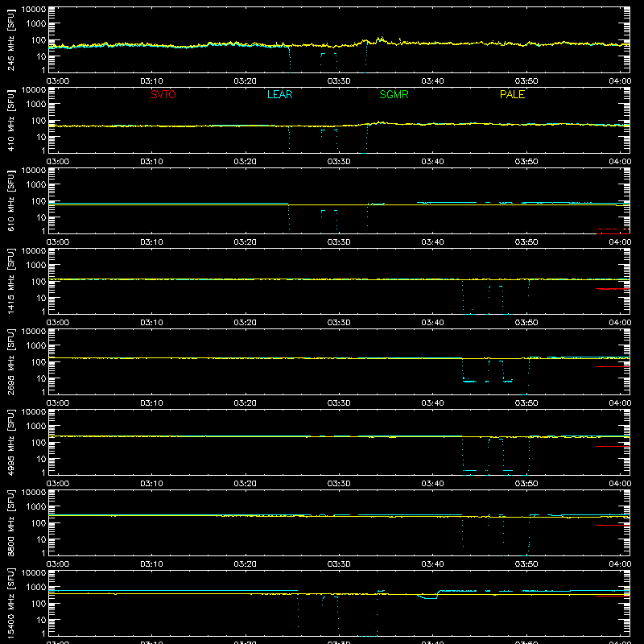Screen dimensions: 644x644
Task: Select the '8800 MHz [SFU]' axis title
Action: click(x=10, y=523)
